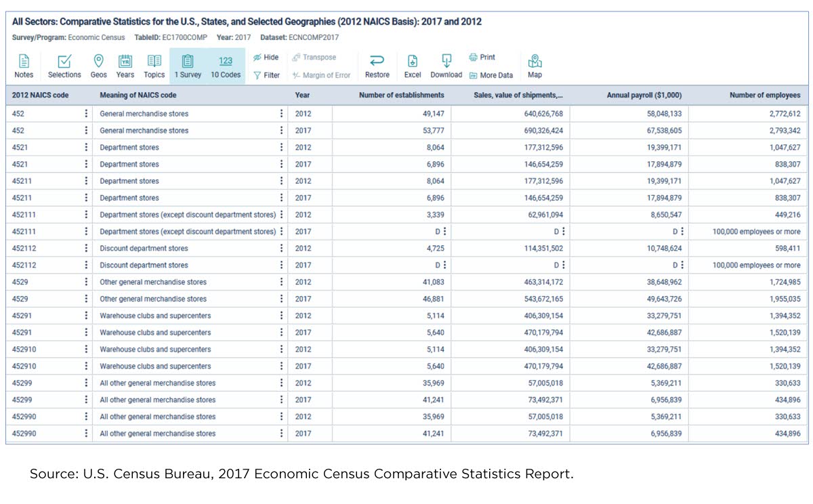
Task: Open menu beside General merchandise stores 2012 meaning
Action: pos(281,114)
